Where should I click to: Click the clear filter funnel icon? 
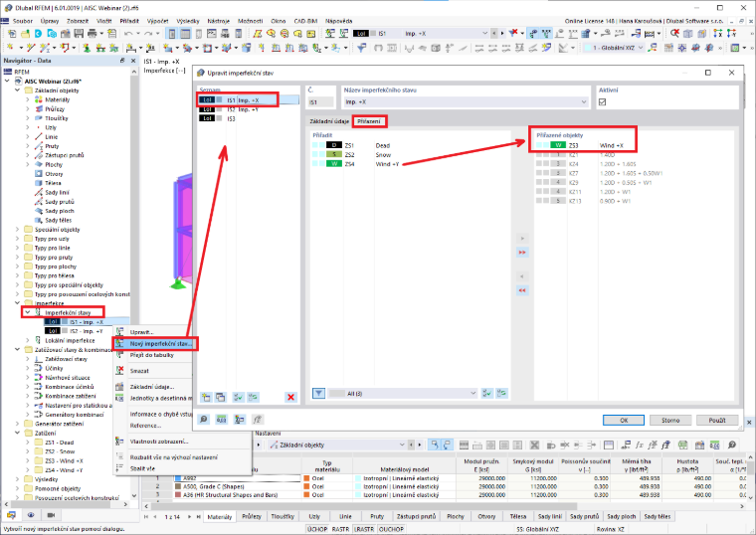(513, 33)
